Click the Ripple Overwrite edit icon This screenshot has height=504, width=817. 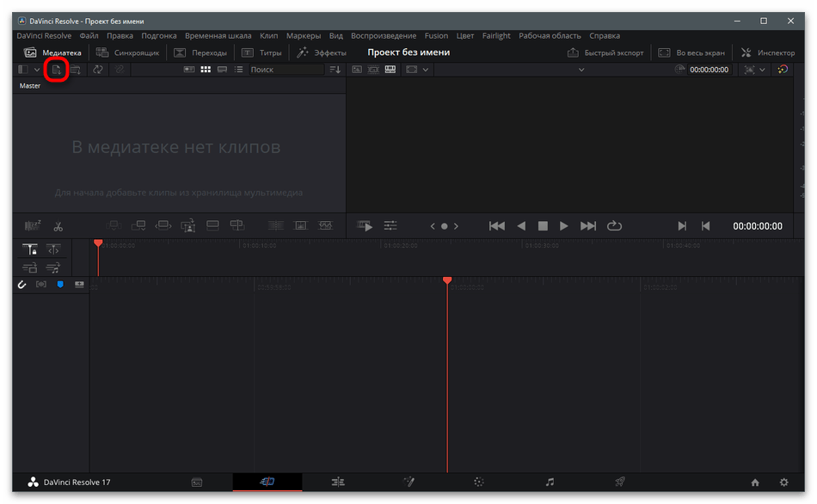tap(163, 225)
